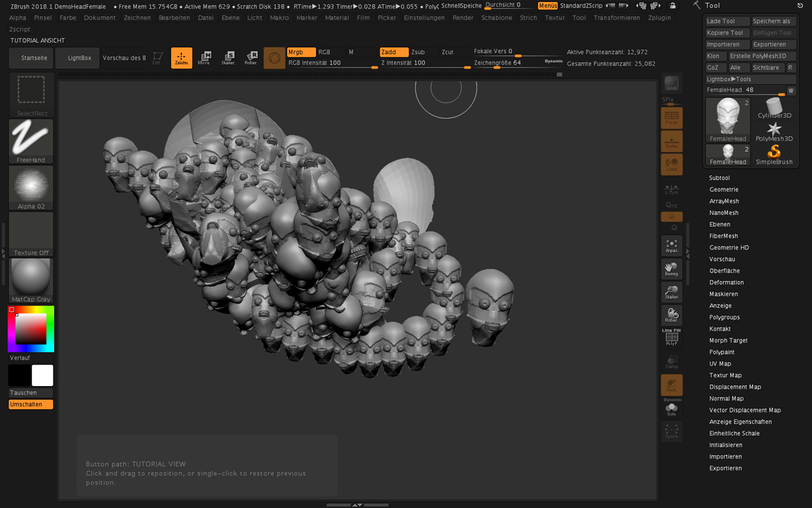
Task: Click the Zeichengröße slider
Action: tap(518, 63)
